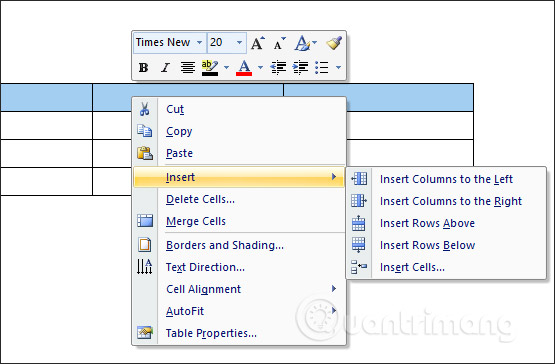The image size is (555, 364).
Task: Toggle Bold formatting
Action: 143,67
